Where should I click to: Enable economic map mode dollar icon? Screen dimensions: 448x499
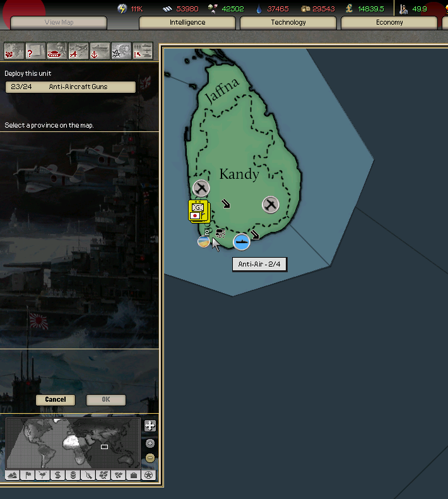58,475
